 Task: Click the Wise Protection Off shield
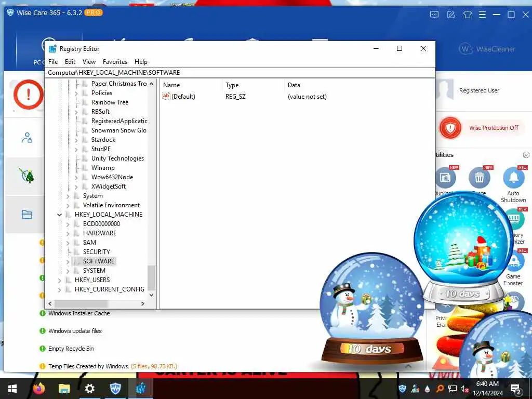[450, 128]
